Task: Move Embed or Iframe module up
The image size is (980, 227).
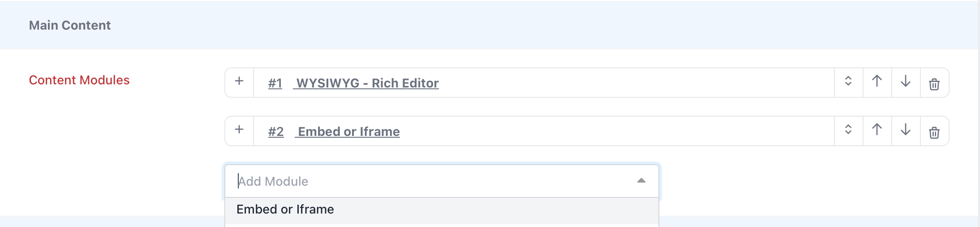Action: click(877, 130)
